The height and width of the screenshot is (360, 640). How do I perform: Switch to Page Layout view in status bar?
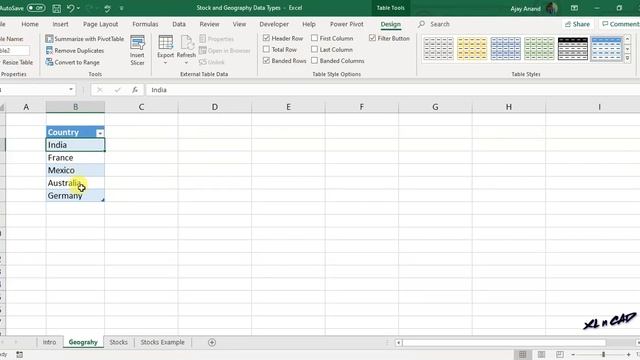tap(541, 354)
